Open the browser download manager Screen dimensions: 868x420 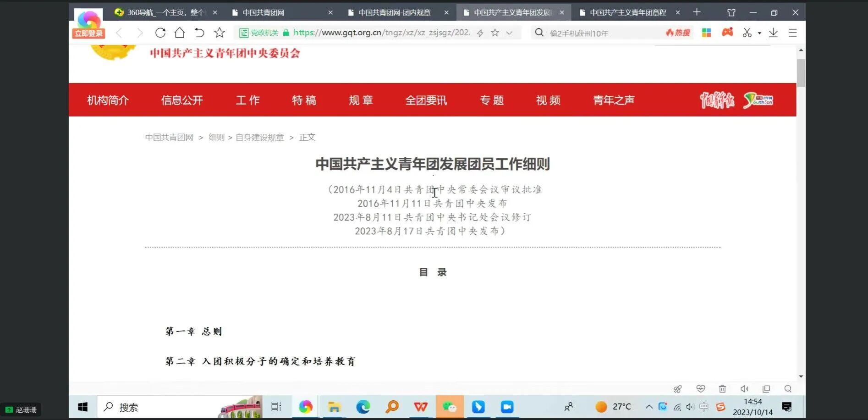point(774,33)
